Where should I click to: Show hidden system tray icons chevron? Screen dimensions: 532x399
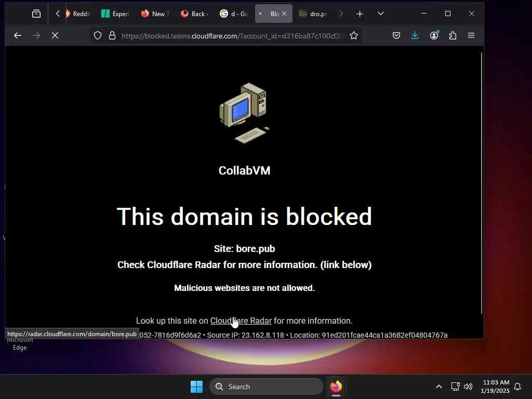point(438,387)
